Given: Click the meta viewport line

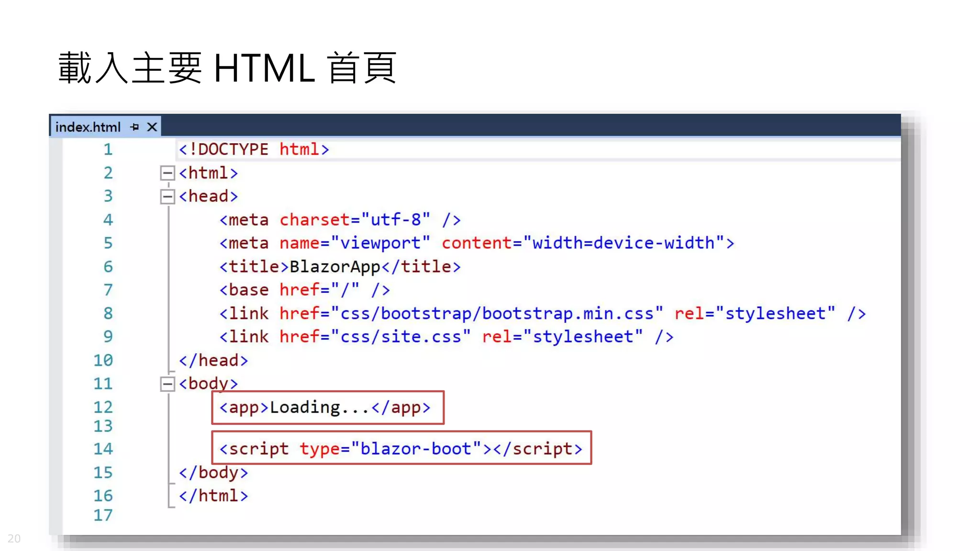Looking at the screenshot, I should coord(477,243).
